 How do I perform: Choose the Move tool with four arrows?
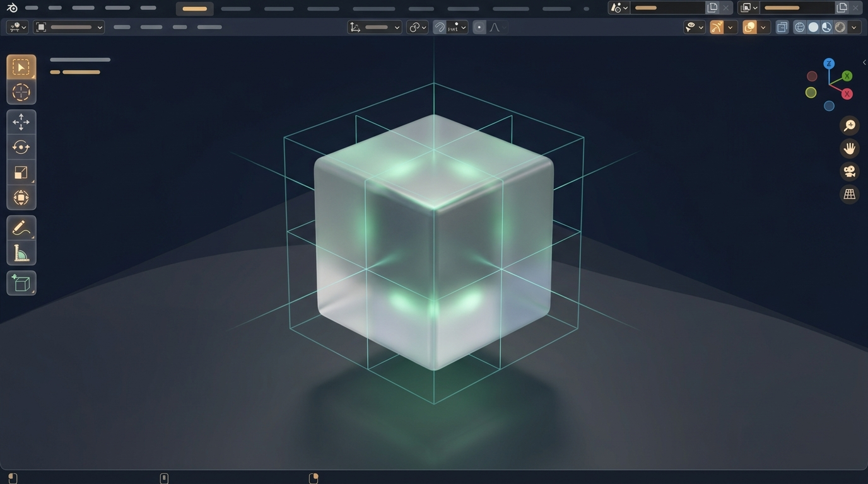[21, 122]
